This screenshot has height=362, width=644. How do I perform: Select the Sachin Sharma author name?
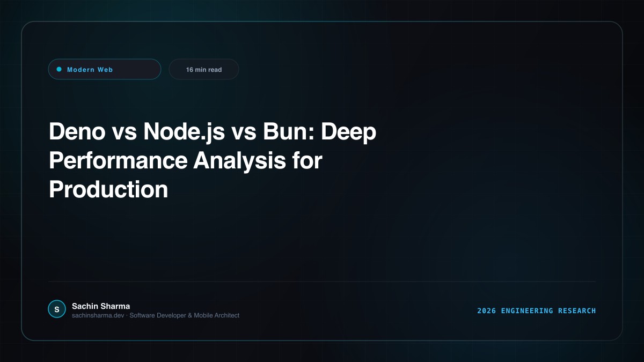point(101,306)
